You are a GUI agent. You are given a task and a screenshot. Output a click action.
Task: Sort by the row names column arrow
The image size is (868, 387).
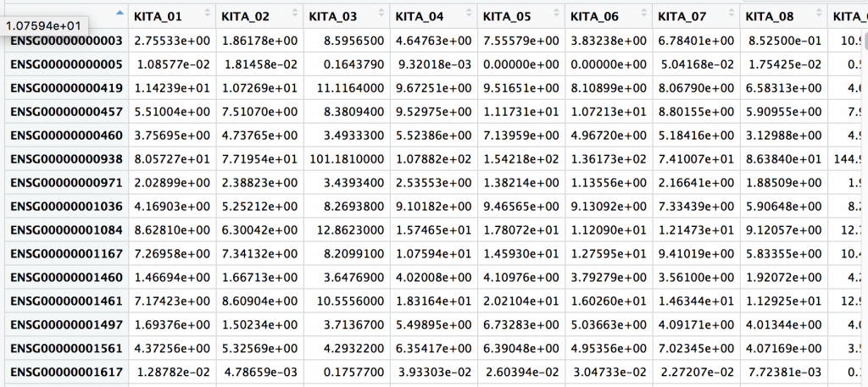click(120, 12)
